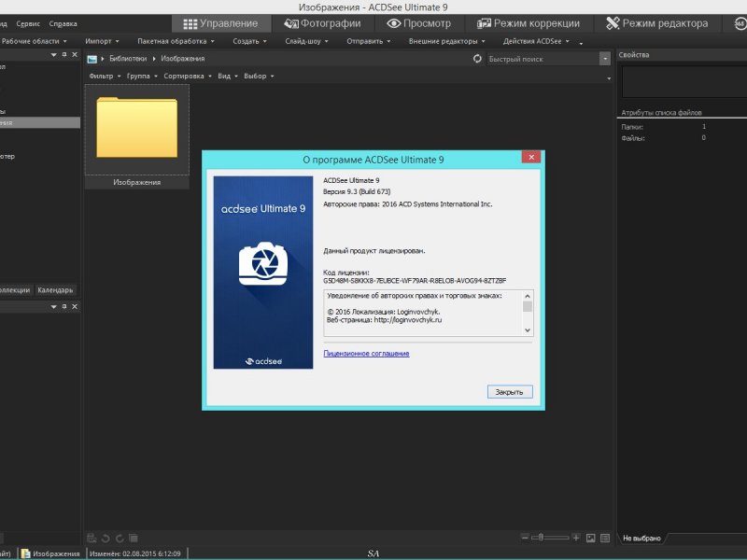Click the add-to-basket icon in the bottom toolbar
Viewport: 747px width, 560px height.
pyautogui.click(x=92, y=539)
